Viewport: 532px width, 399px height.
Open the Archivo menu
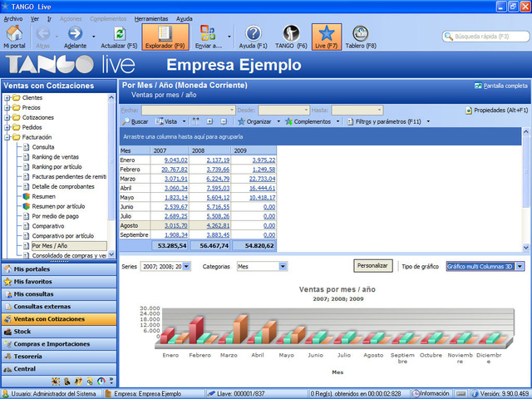click(13, 19)
